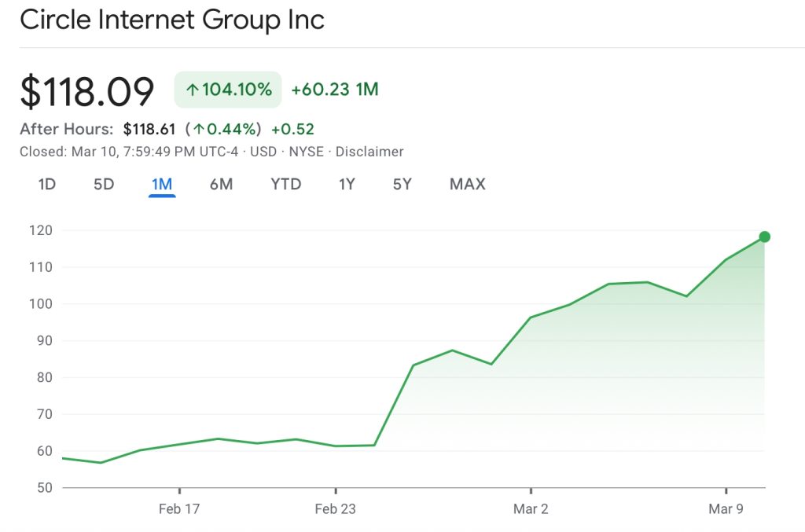Open the 6M price history view
The image size is (805, 532).
click(x=221, y=184)
